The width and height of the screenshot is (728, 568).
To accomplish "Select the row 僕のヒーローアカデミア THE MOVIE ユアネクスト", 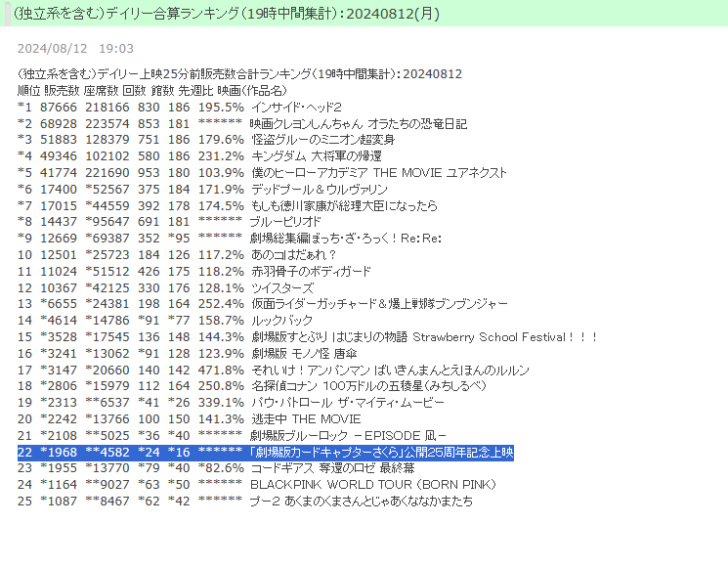I will (x=262, y=173).
